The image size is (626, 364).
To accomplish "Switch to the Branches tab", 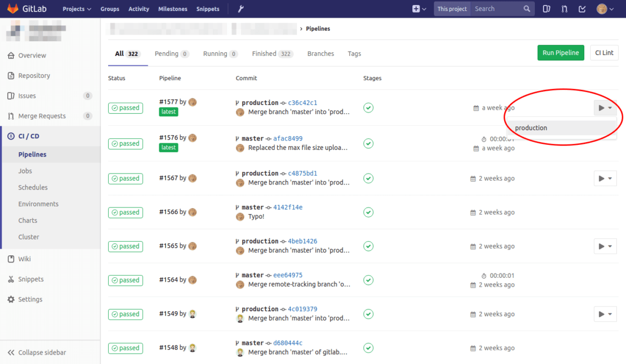I will tap(321, 54).
